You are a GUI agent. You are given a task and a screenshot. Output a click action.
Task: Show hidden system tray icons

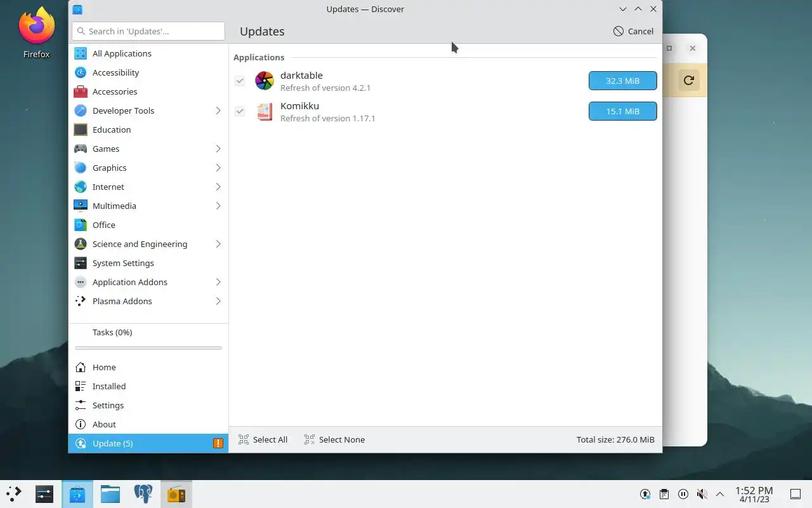coord(720,494)
